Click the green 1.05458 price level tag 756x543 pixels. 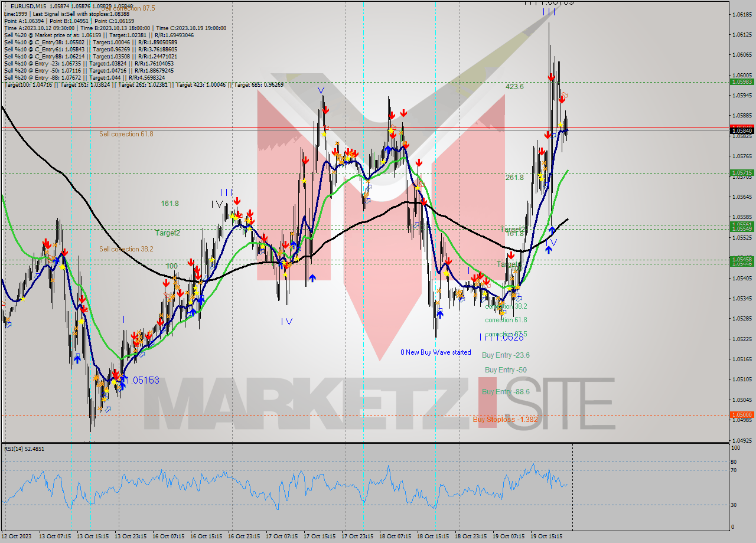pos(742,259)
